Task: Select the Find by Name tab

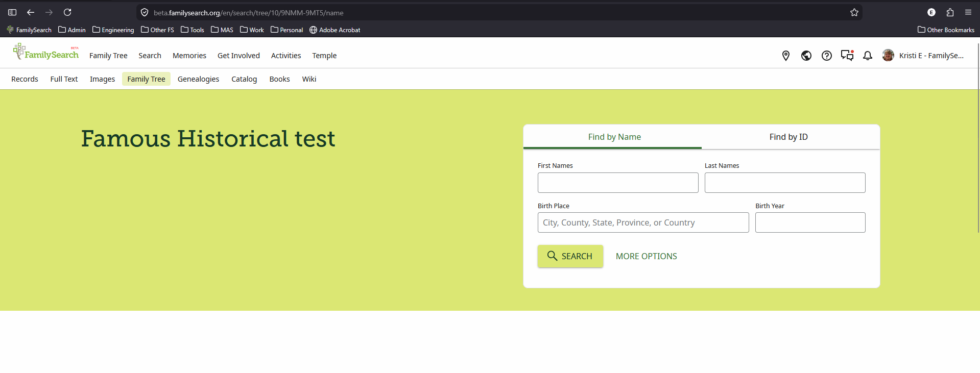Action: click(x=613, y=137)
